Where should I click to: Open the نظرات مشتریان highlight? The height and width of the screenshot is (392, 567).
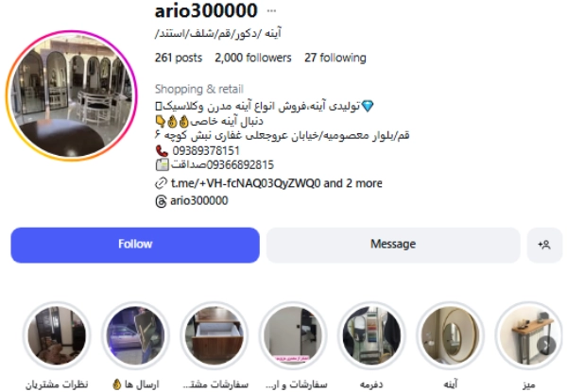pyautogui.click(x=57, y=335)
